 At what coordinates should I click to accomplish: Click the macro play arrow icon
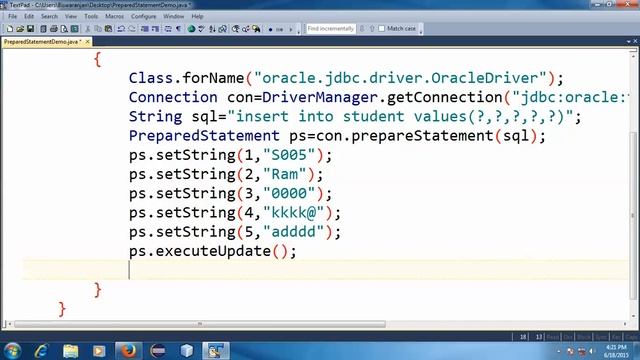[x=291, y=29]
